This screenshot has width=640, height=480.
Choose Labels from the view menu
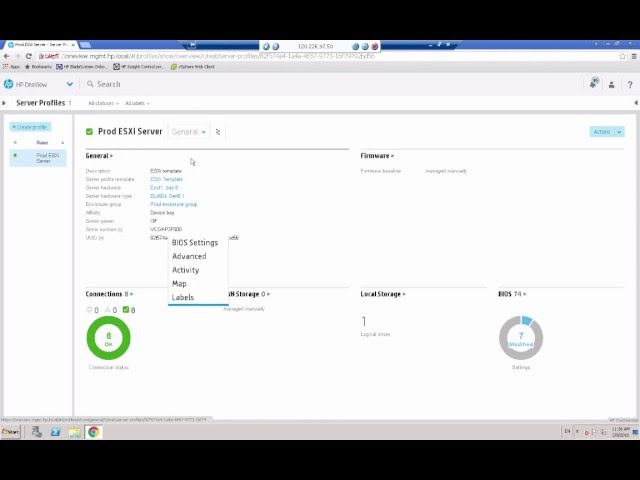pyautogui.click(x=182, y=297)
